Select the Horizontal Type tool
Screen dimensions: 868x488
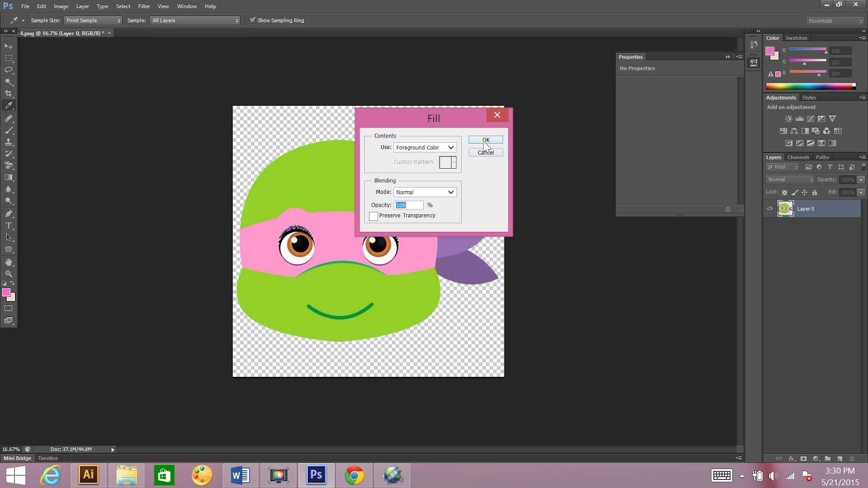coord(9,226)
